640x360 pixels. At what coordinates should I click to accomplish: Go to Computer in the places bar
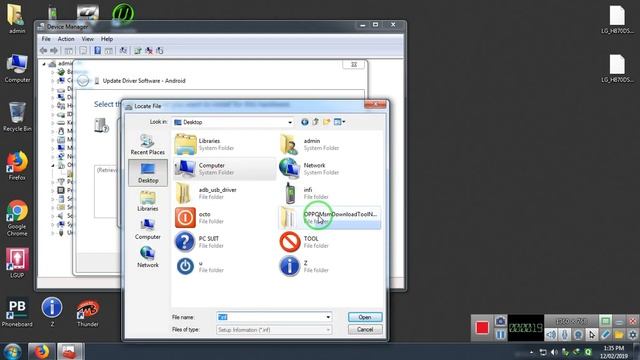pos(148,229)
